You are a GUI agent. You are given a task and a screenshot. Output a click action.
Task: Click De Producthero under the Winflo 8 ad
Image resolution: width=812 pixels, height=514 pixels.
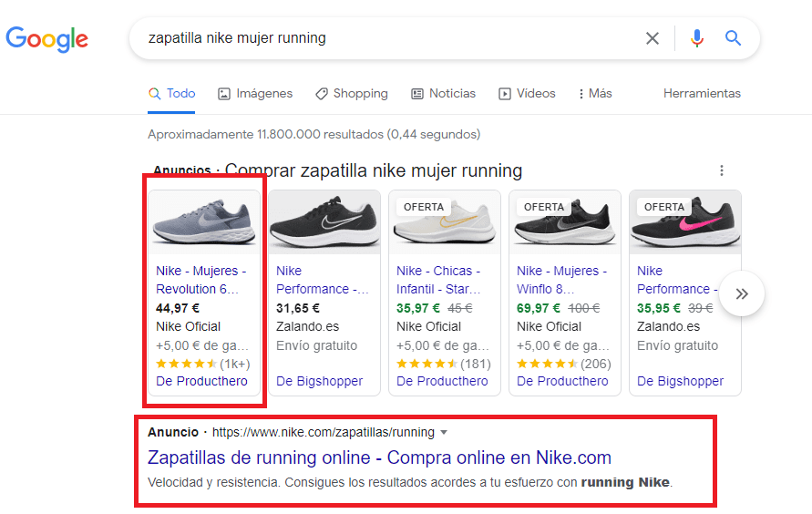click(x=562, y=381)
